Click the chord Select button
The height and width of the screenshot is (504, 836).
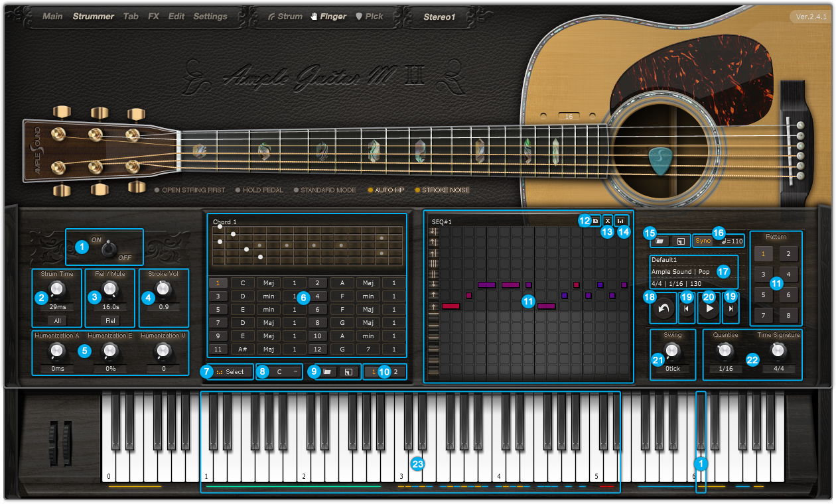coord(230,372)
